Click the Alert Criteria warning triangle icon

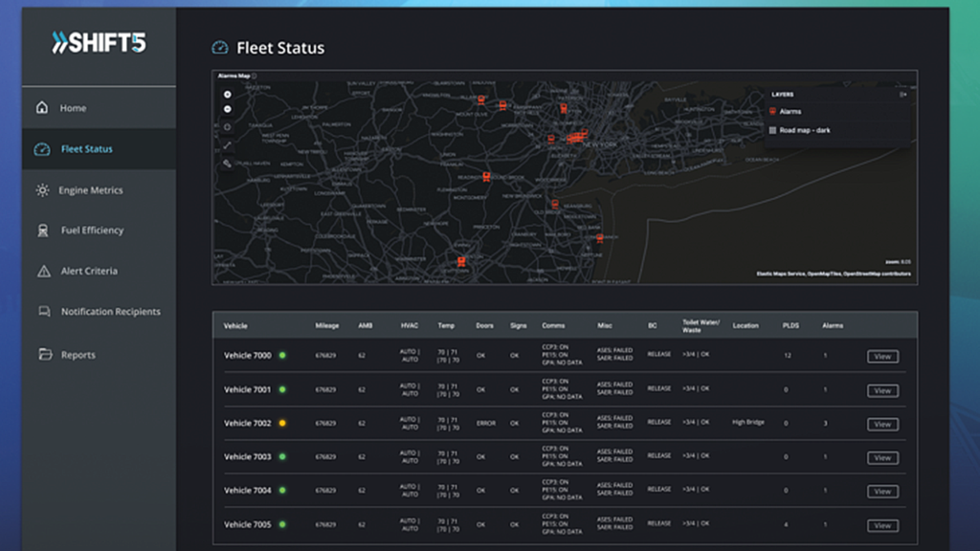[x=43, y=272]
